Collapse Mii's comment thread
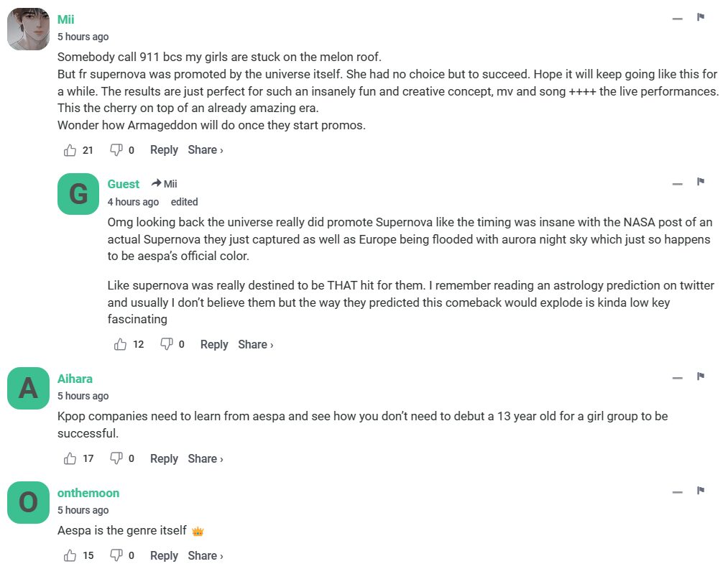The image size is (728, 569). pyautogui.click(x=677, y=19)
